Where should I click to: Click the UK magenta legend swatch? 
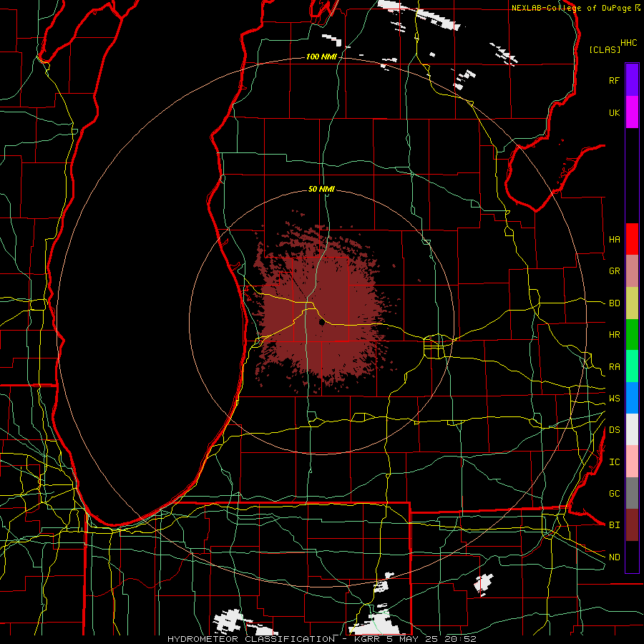click(632, 112)
